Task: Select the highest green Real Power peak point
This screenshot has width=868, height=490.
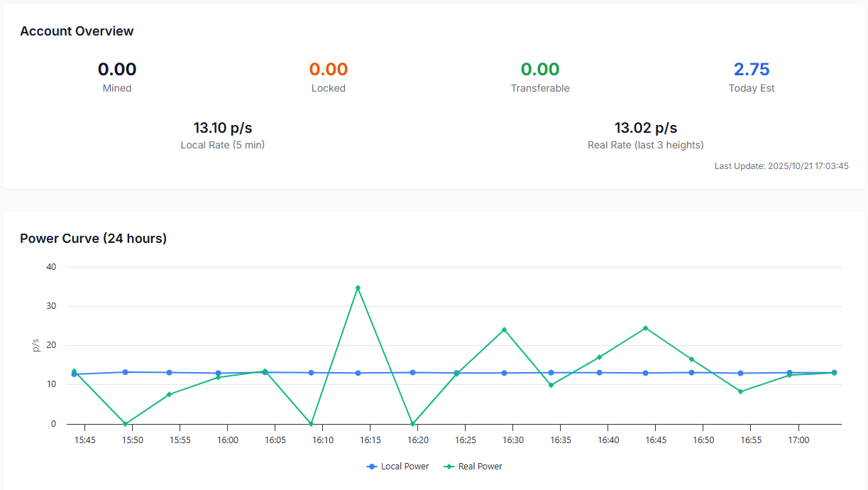Action: pyautogui.click(x=358, y=288)
